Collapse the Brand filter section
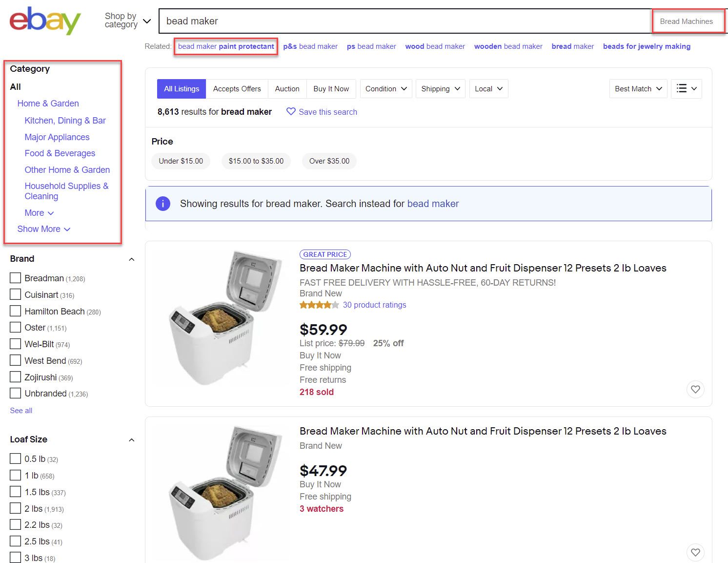Image resolution: width=728 pixels, height=563 pixels. [x=131, y=259]
